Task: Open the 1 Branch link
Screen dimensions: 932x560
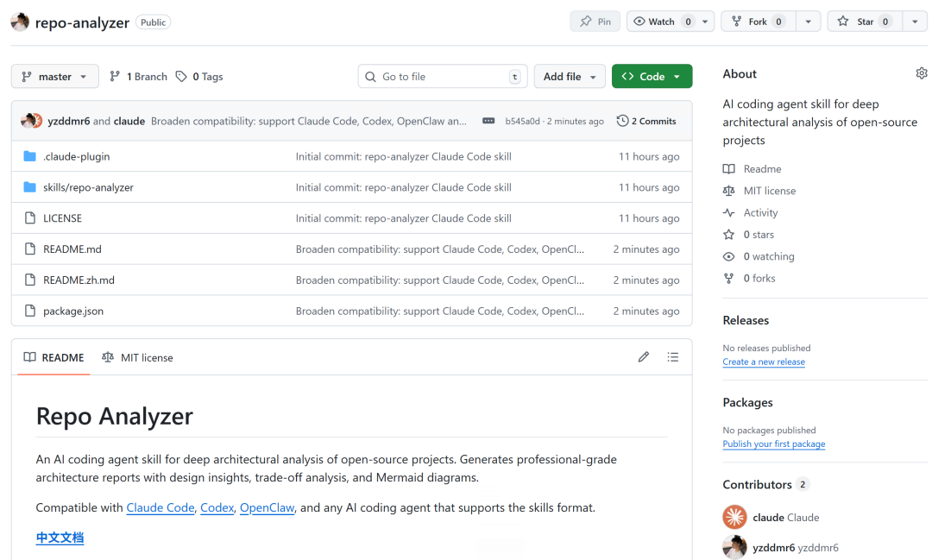Action: point(138,76)
